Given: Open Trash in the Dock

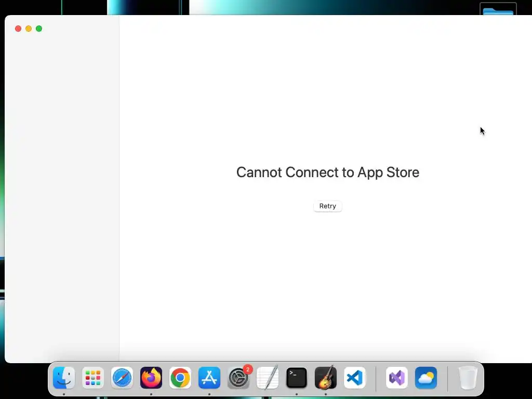Looking at the screenshot, I should [468, 378].
